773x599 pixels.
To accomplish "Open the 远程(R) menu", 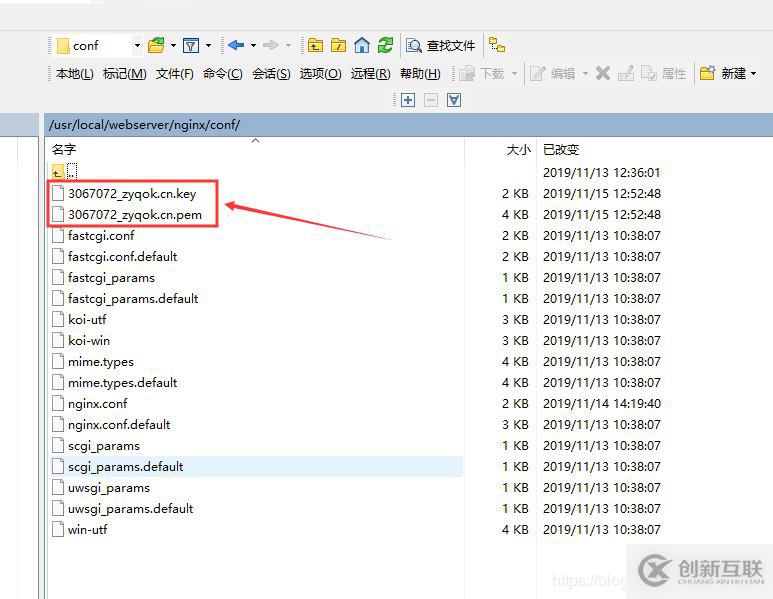I will click(370, 74).
